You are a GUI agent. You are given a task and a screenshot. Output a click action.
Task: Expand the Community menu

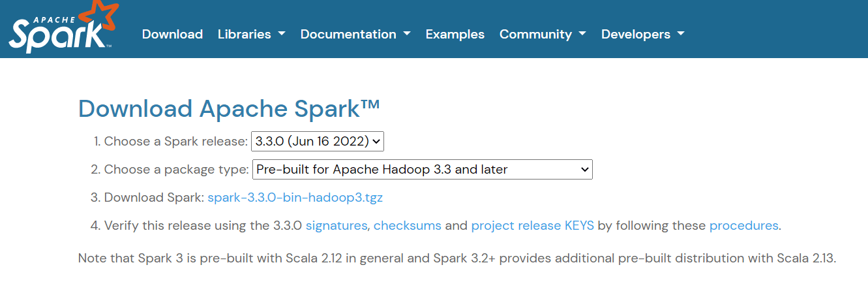pos(542,34)
